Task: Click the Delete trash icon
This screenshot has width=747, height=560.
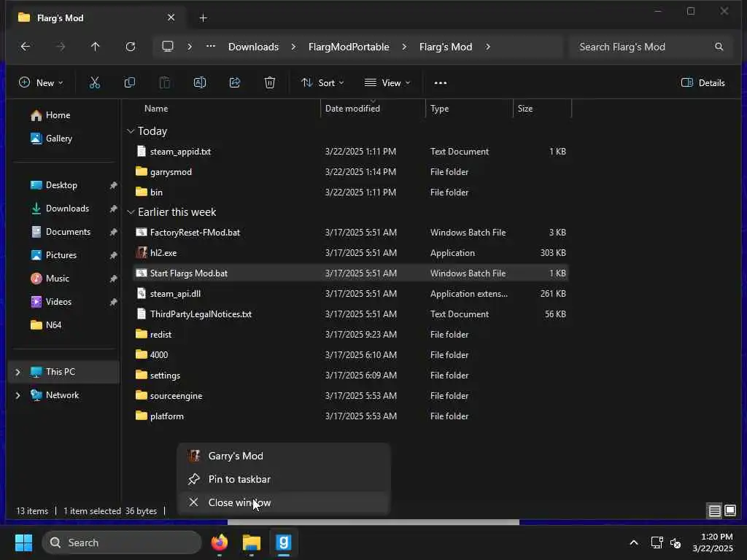Action: click(270, 83)
